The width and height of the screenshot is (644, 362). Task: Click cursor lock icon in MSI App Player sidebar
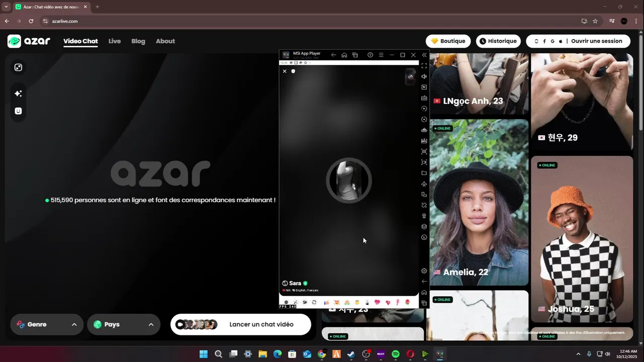[x=424, y=87]
